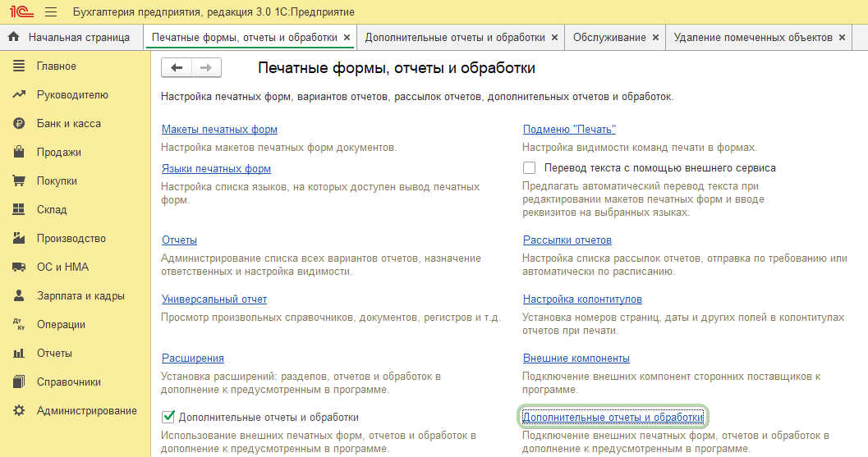This screenshot has height=457, width=868.
Task: Click the Руководителю chart icon
Action: click(19, 94)
